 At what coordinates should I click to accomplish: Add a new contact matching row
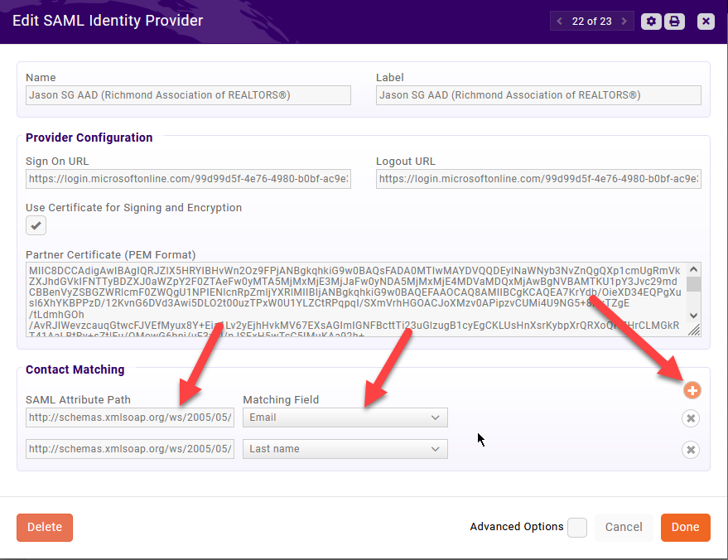tap(692, 390)
